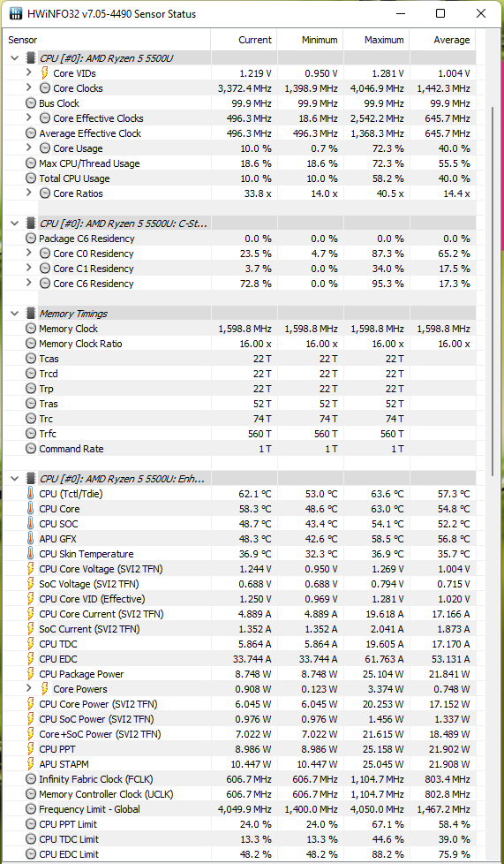Image resolution: width=504 pixels, height=864 pixels.
Task: Click the thermometer icon beside APU GFX
Action: (31, 539)
